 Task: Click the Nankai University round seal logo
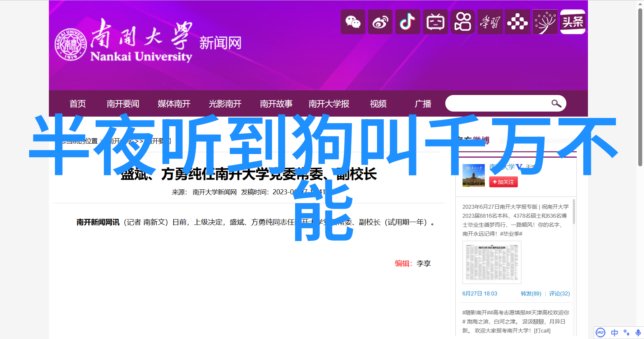coord(70,44)
